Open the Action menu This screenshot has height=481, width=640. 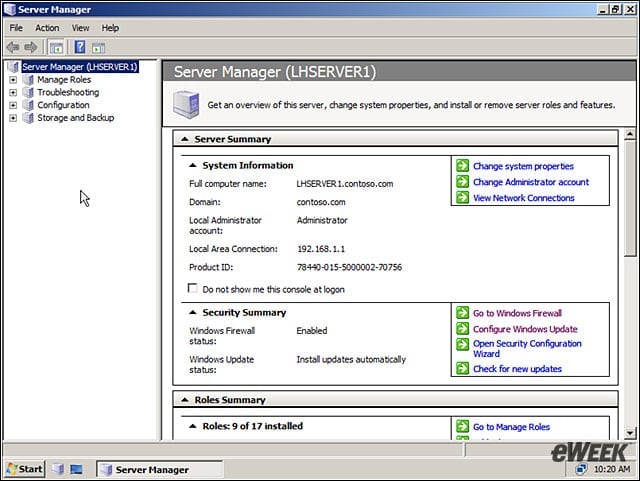47,28
